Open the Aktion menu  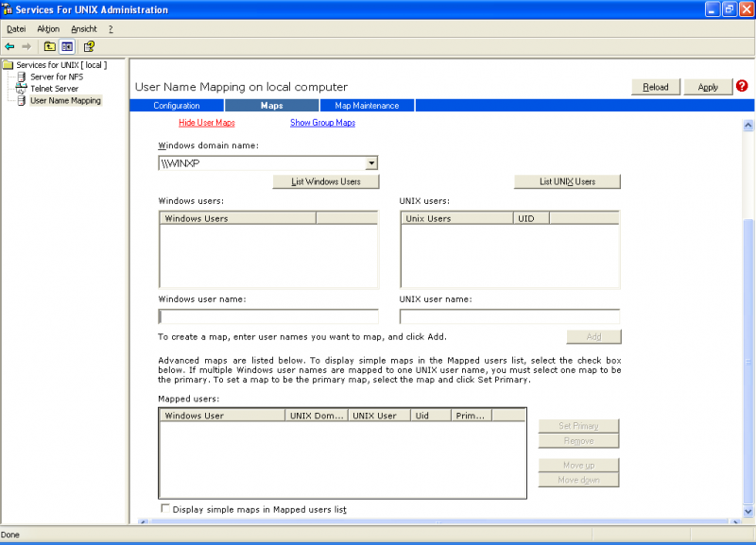point(48,28)
